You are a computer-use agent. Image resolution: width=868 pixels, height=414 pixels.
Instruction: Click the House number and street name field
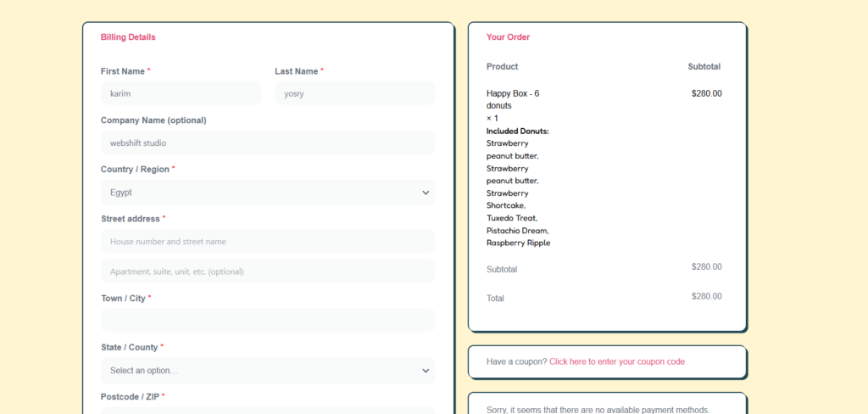(267, 242)
